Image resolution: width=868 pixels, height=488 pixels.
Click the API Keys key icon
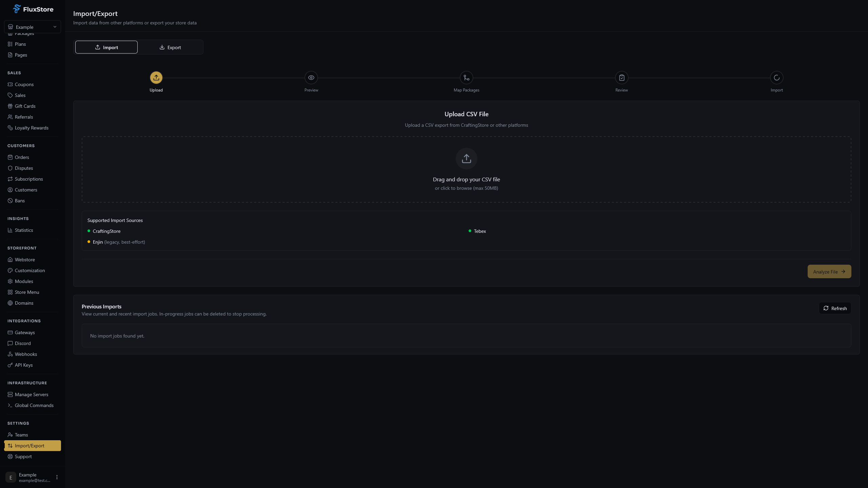click(x=10, y=365)
